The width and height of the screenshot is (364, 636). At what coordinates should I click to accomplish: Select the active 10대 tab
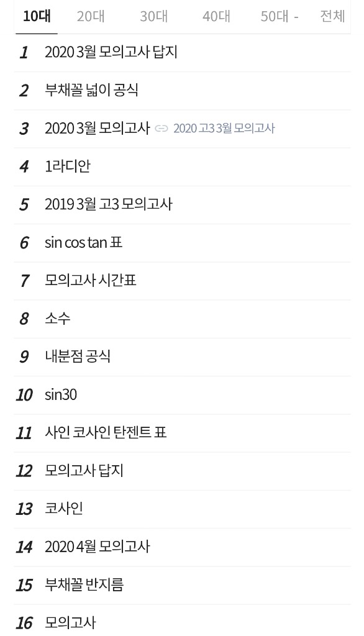(x=37, y=16)
